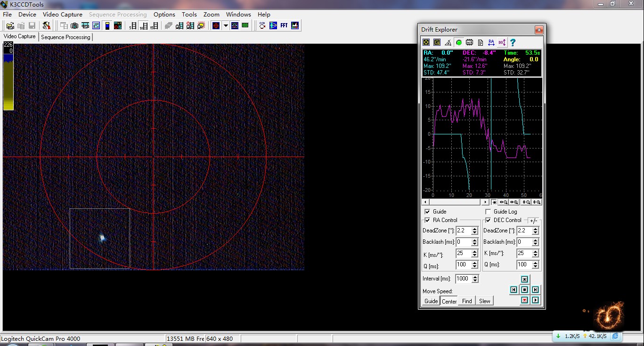Click the blue optics ray icon beside FFT
Viewport: 644px width, 346px height.
tap(273, 25)
